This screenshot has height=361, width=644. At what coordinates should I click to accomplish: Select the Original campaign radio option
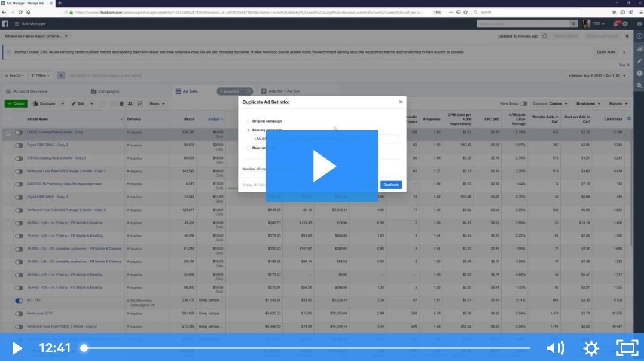248,121
